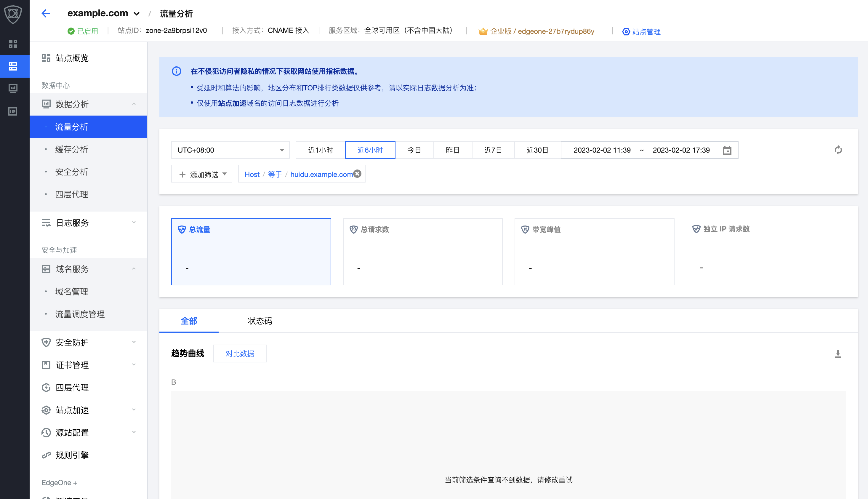This screenshot has height=499, width=868.
Task: Open the IP icon in dark rail
Action: [13, 111]
